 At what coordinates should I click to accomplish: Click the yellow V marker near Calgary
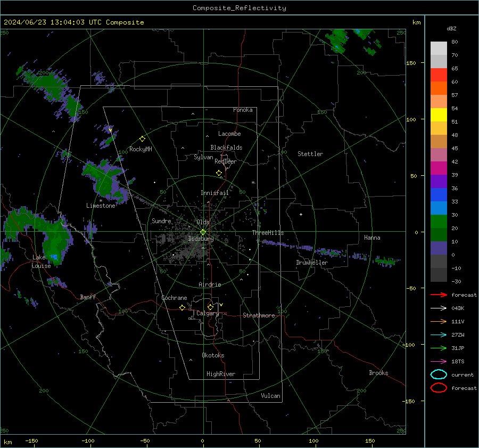pyautogui.click(x=221, y=305)
